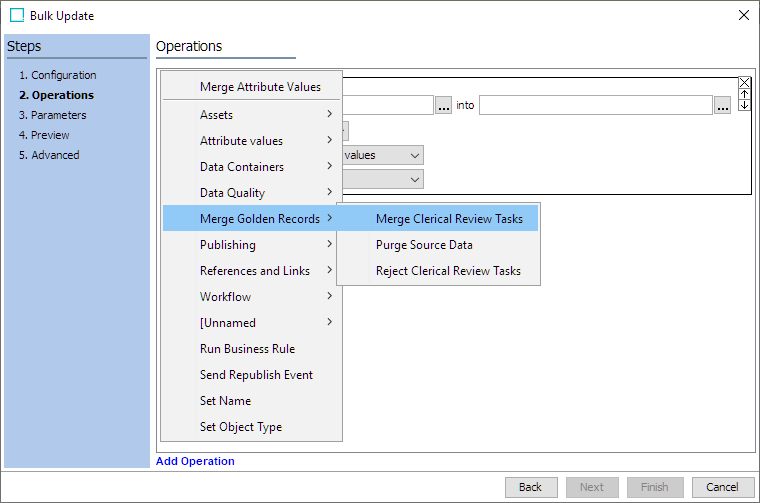
Task: Move operation down with arrow icon
Action: (744, 105)
